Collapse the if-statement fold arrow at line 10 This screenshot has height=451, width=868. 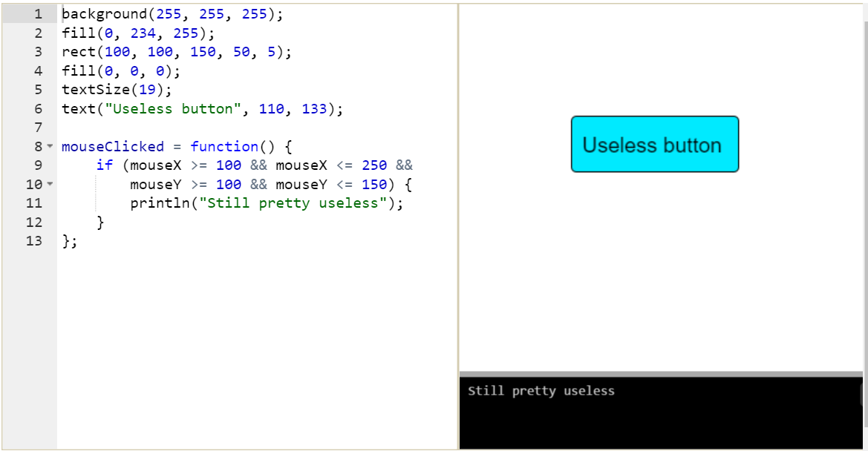(x=50, y=184)
